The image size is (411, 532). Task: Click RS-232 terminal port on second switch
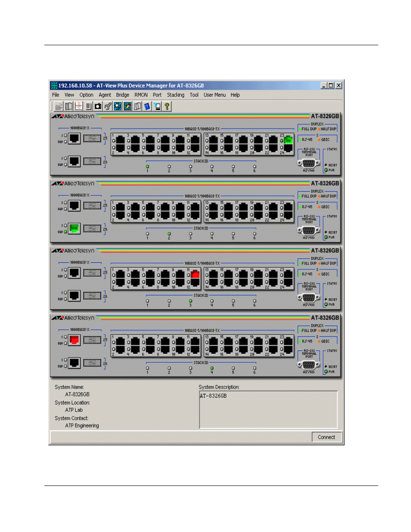pyautogui.click(x=308, y=230)
